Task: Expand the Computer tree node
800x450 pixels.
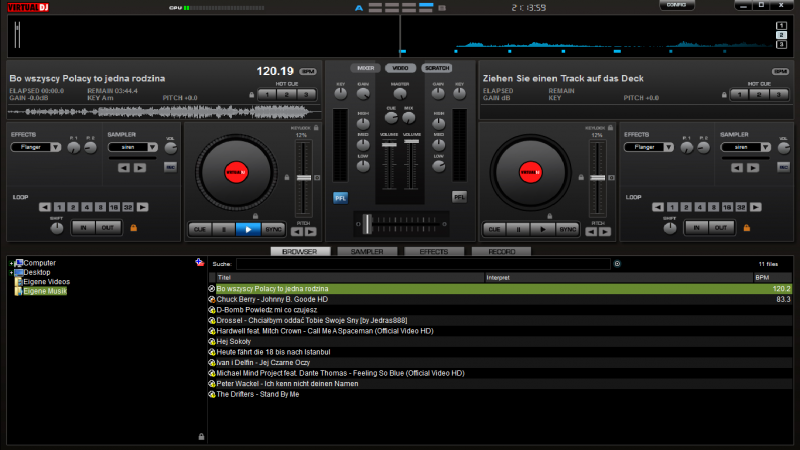Action: tap(12, 263)
